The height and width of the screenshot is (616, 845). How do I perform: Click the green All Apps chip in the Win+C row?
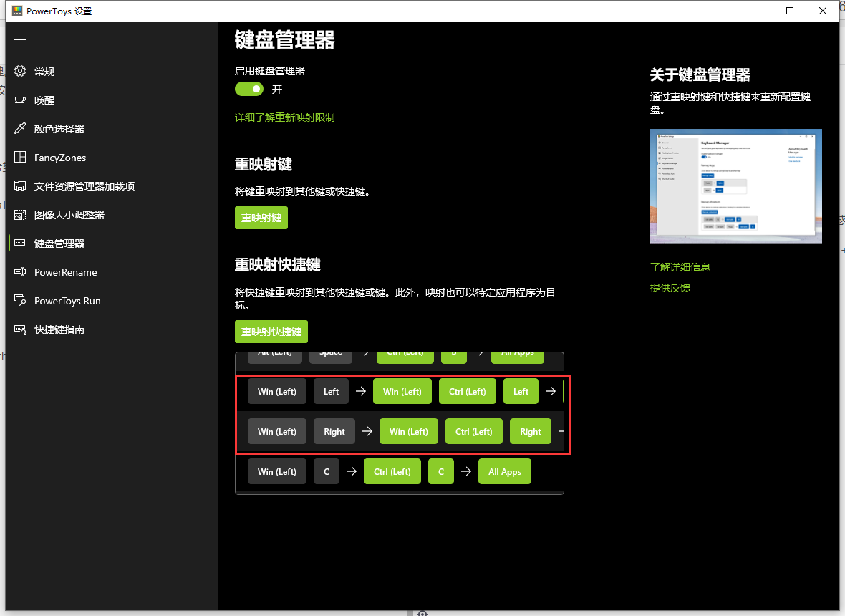(504, 471)
